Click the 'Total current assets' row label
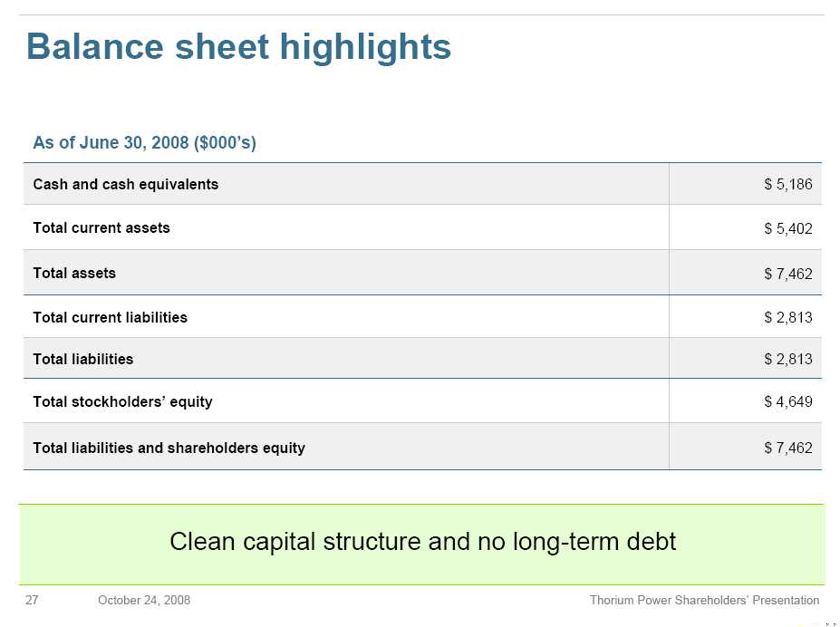Viewport: 840px width, 627px height. point(101,227)
